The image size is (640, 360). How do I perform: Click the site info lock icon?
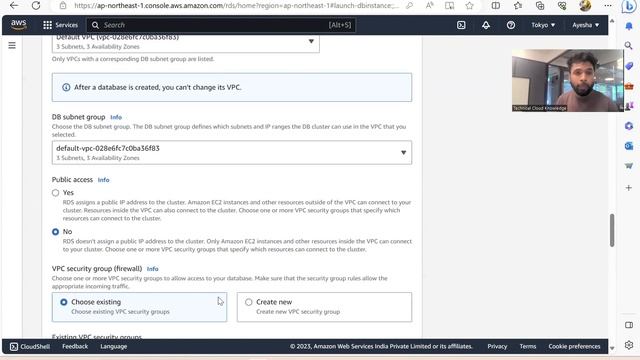click(x=63, y=6)
